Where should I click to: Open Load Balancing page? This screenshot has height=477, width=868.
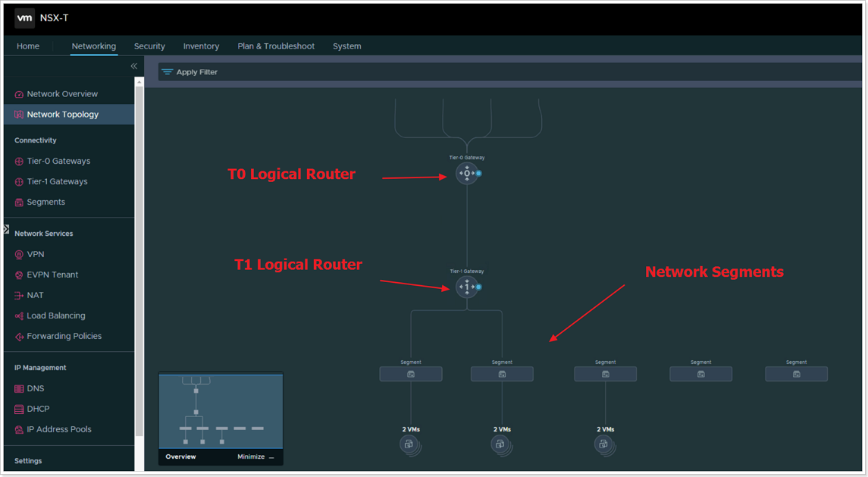click(56, 315)
